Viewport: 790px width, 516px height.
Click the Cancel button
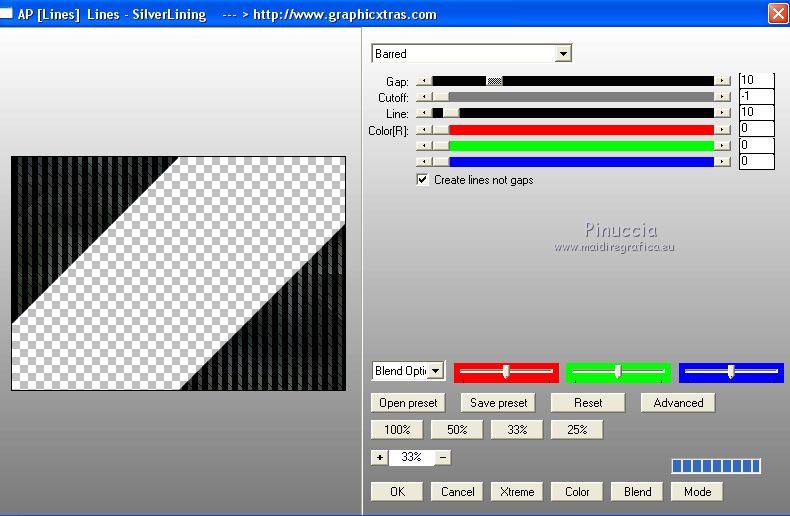click(457, 491)
